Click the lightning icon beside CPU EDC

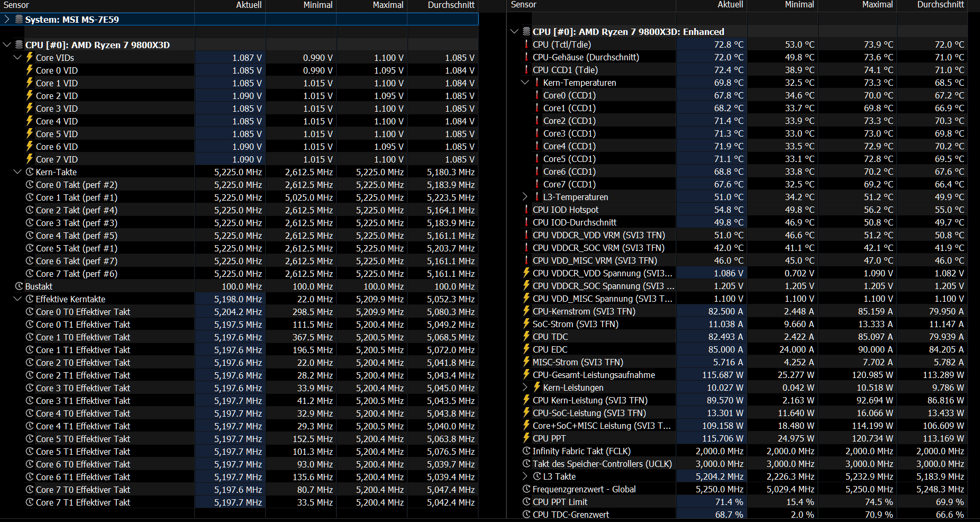[x=527, y=349]
